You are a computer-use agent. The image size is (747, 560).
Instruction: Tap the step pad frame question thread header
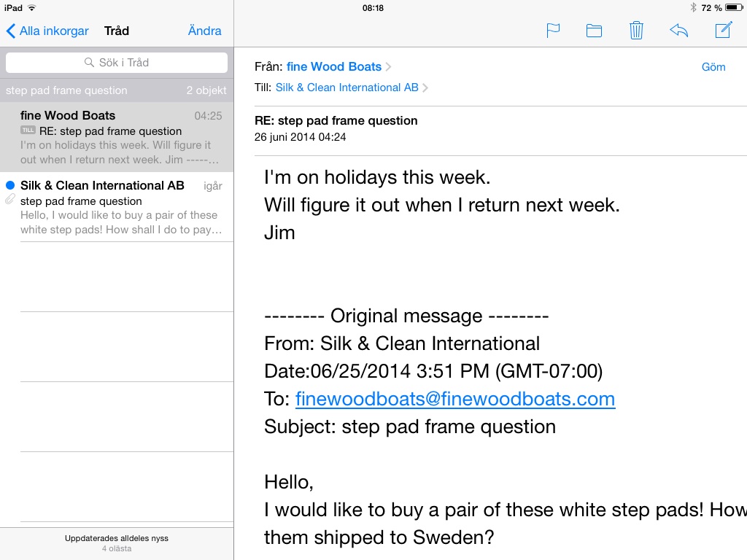coord(117,90)
